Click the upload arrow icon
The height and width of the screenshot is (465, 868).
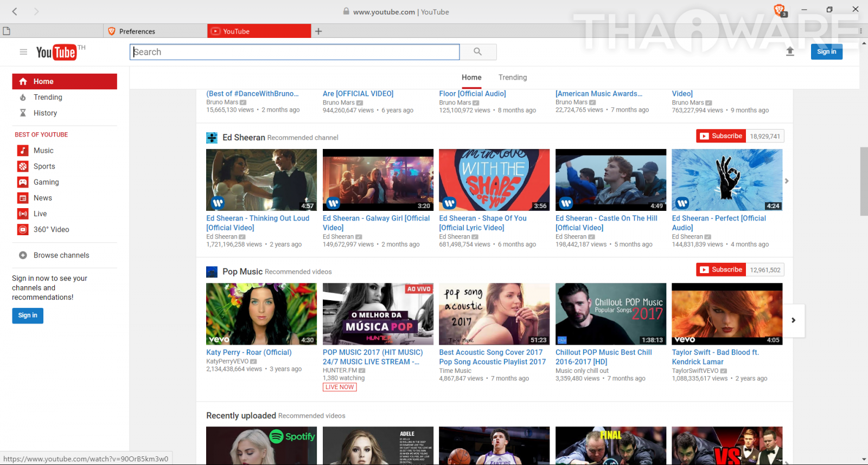[790, 51]
